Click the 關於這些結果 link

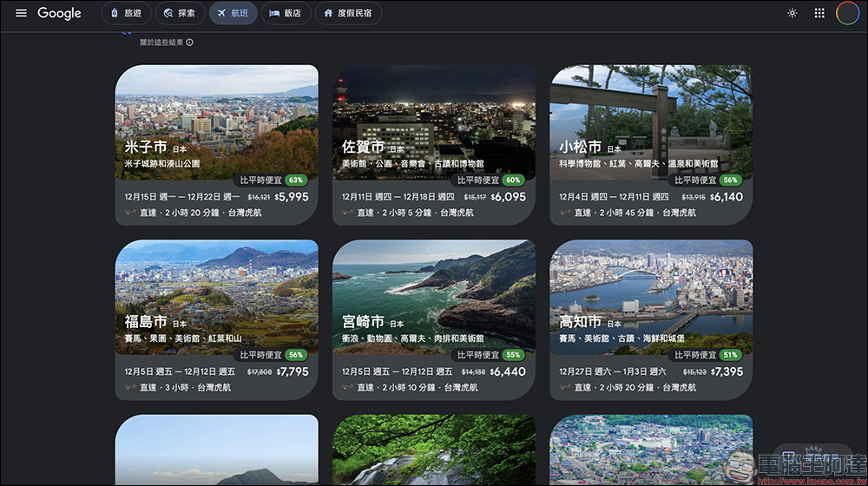pos(161,42)
